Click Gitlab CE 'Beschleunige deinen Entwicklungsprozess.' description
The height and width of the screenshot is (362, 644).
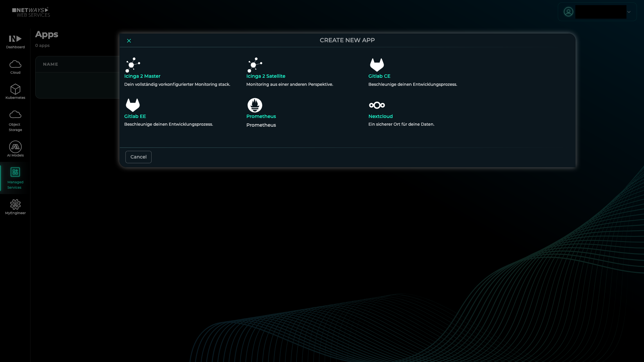point(413,84)
